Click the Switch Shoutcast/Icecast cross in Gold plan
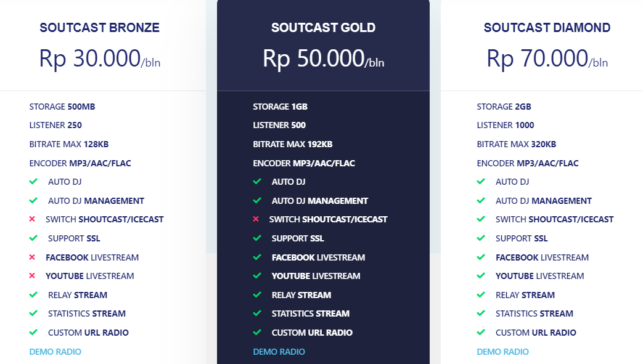 257,219
